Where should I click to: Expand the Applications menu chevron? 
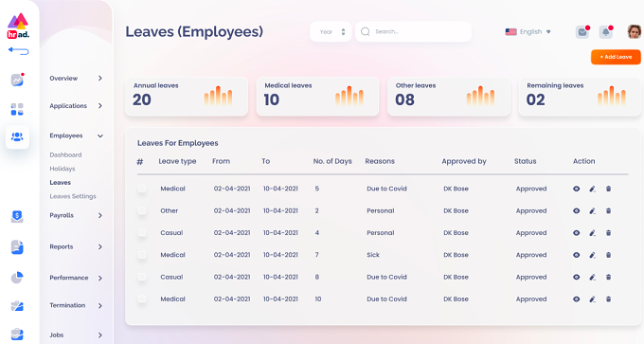(x=99, y=105)
